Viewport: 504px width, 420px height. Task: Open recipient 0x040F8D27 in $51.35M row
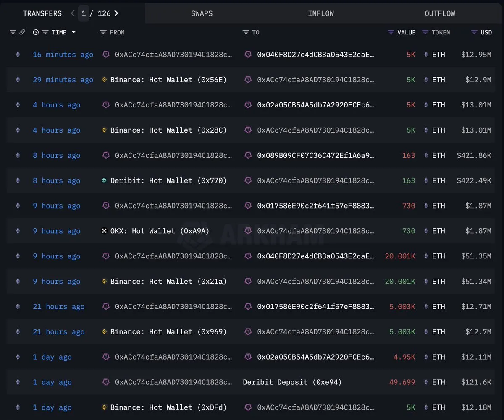point(315,256)
